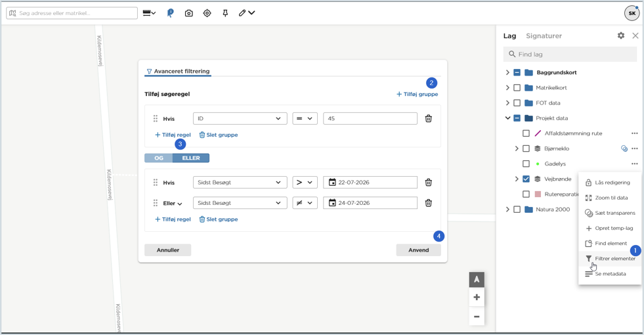The image size is (644, 335).
Task: Open the Sidst Besøgt dropdown in the Hvis row
Action: [240, 182]
